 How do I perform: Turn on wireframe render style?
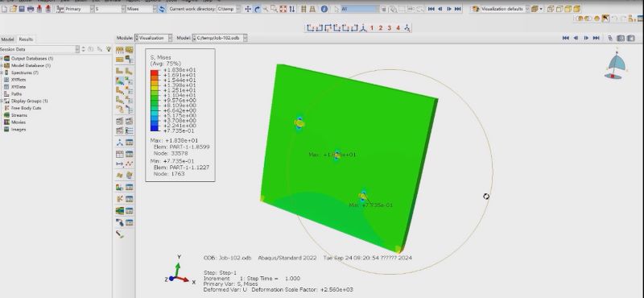(x=551, y=9)
